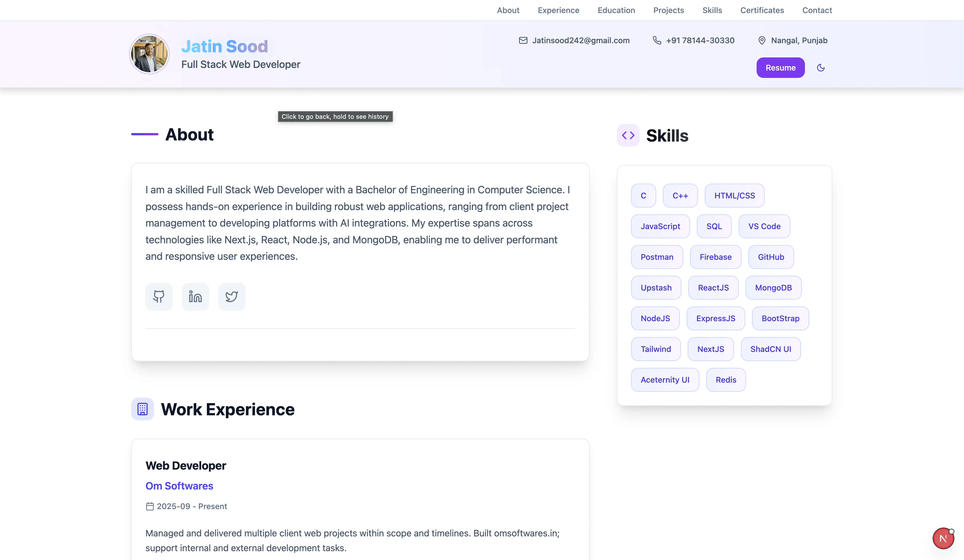The width and height of the screenshot is (964, 560).
Task: Toggle dark mode with moon icon
Action: [x=821, y=68]
